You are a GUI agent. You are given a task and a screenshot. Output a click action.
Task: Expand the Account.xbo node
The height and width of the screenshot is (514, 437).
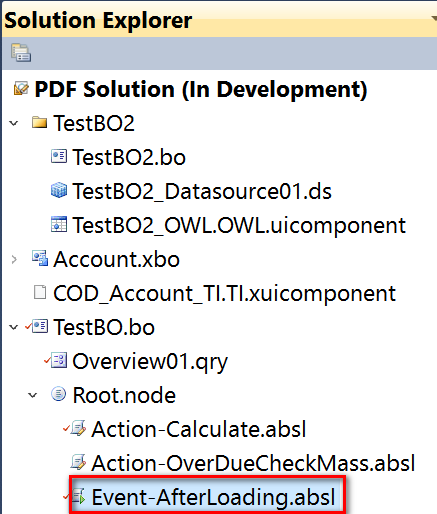tap(14, 259)
